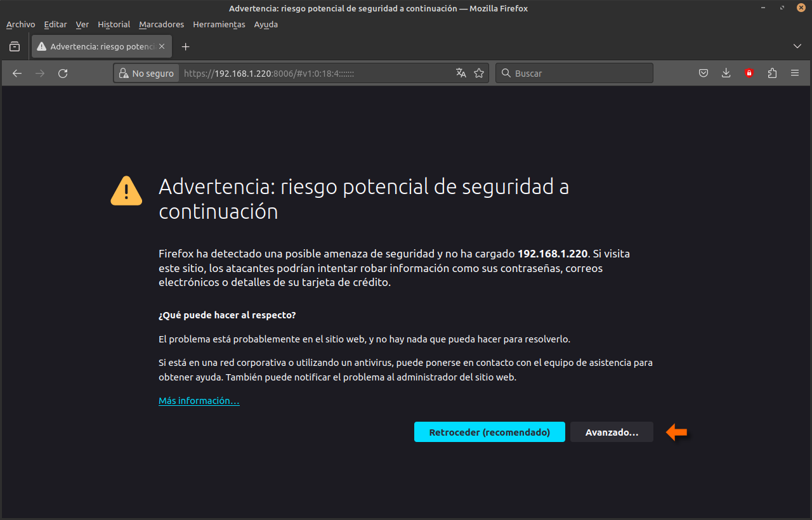Bookmark this page with the star icon
The width and height of the screenshot is (812, 520).
point(479,74)
